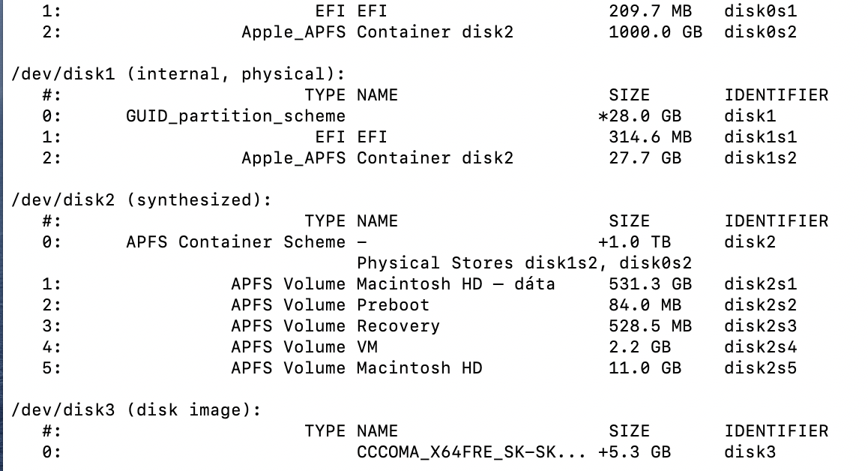Click the disk1s2 identifier
The height and width of the screenshot is (471, 868).
(760, 158)
